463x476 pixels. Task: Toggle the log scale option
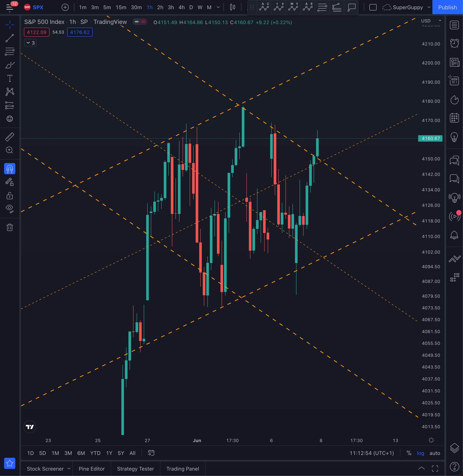pos(420,453)
